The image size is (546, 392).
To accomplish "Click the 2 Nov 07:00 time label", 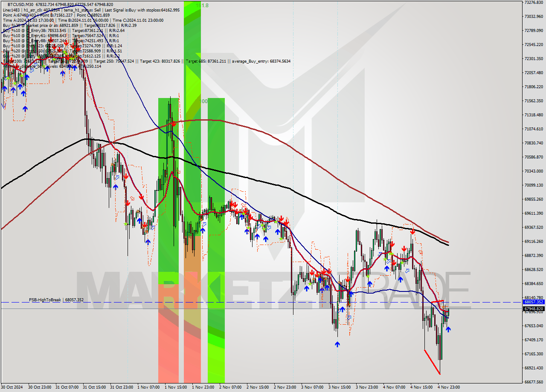I will click(231, 387).
